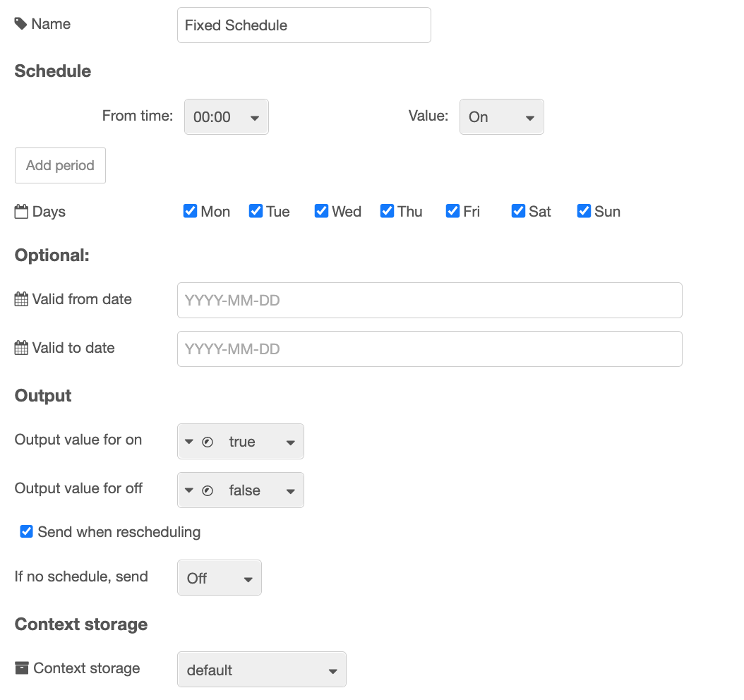Open the Value On dropdown
This screenshot has width=744, height=700.
pos(502,116)
